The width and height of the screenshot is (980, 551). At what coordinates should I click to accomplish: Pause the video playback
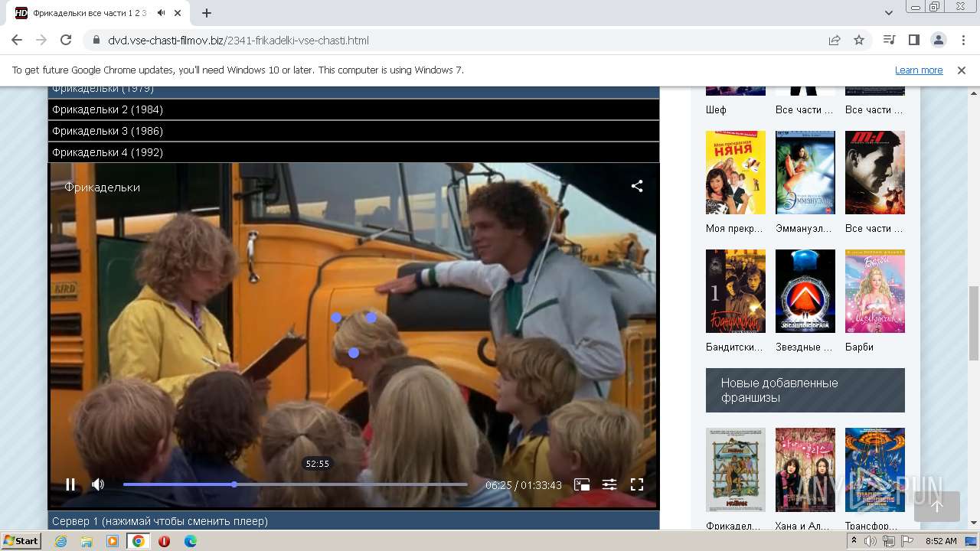pyautogui.click(x=70, y=484)
